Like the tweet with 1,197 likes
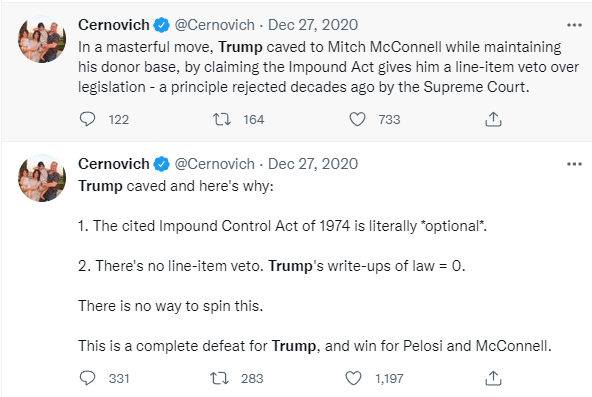Screen dimensions: 592x397 [x=354, y=378]
